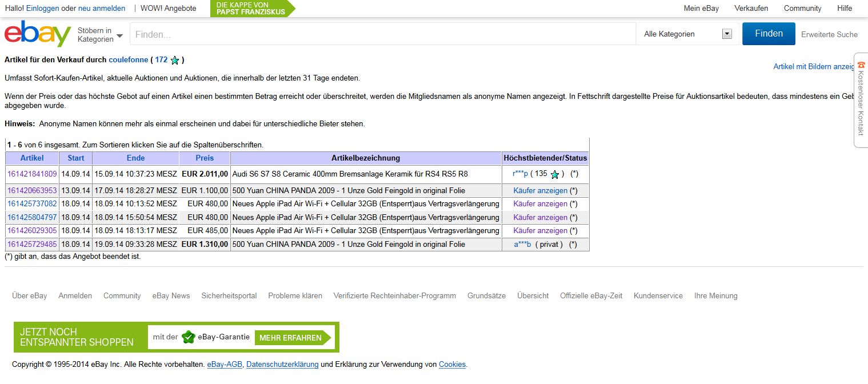Click Höchstbietender/Status column header
Screen dimensions: 868x384
[545, 158]
